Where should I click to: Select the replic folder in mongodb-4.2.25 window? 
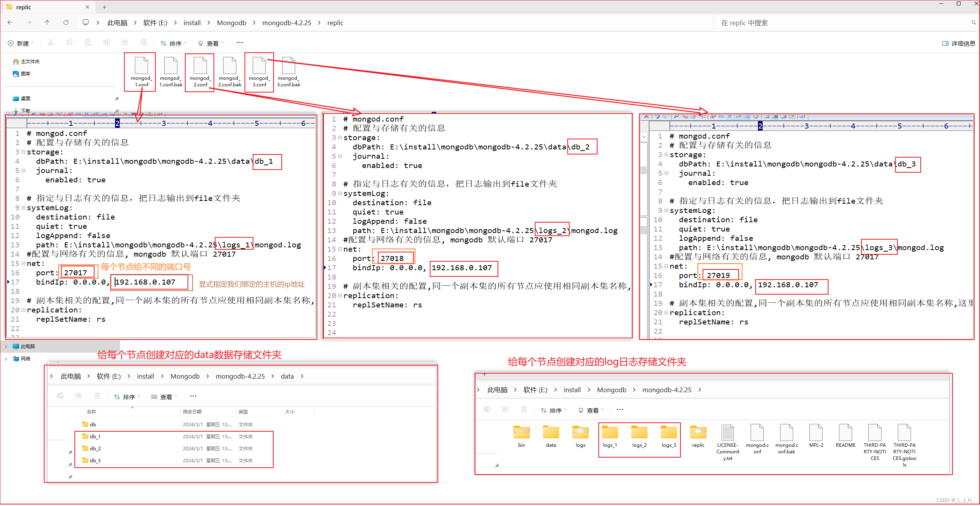pos(698,437)
